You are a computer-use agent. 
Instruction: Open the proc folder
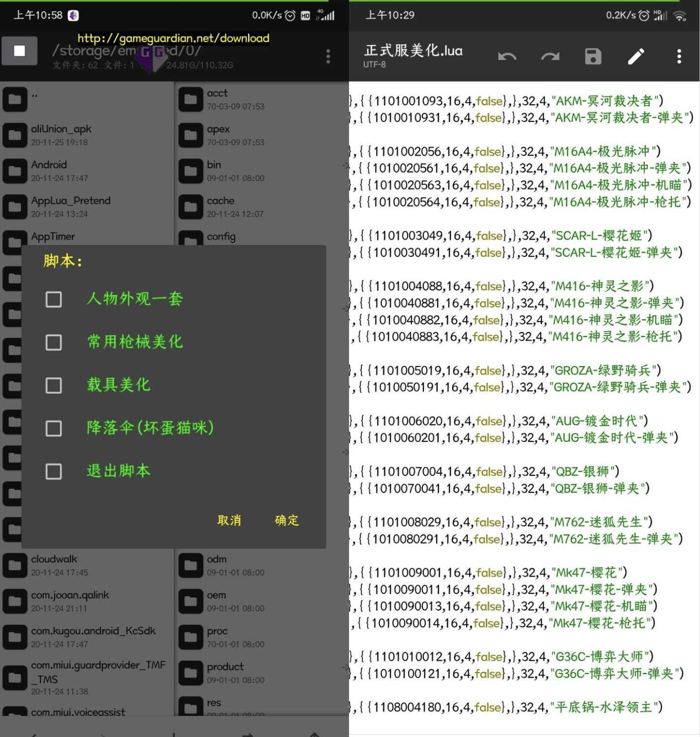tap(262, 638)
